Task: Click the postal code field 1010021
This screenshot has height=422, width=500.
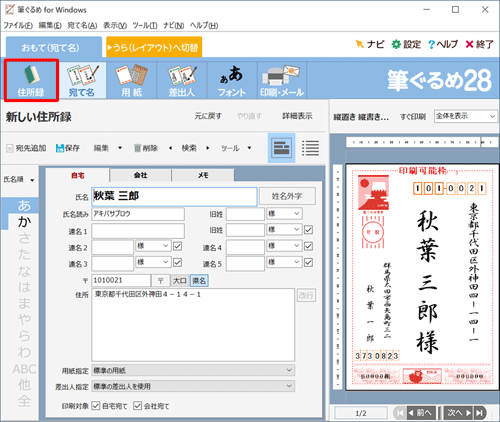Action: click(121, 281)
